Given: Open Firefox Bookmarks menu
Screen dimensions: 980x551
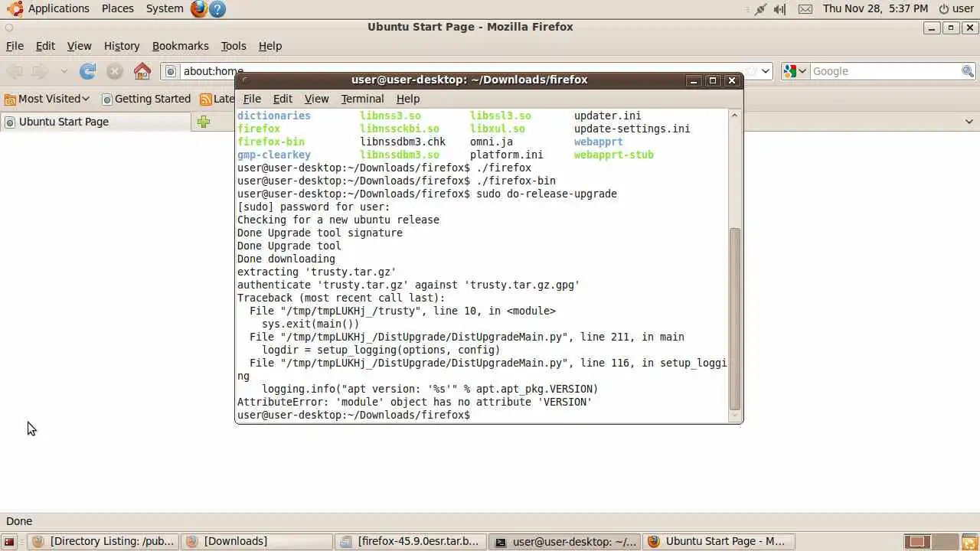Looking at the screenshot, I should (180, 46).
